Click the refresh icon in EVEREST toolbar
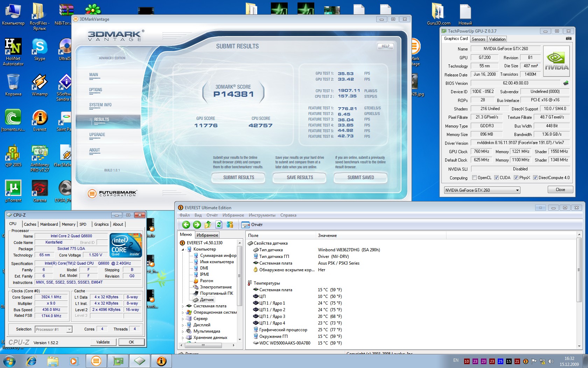 click(219, 225)
